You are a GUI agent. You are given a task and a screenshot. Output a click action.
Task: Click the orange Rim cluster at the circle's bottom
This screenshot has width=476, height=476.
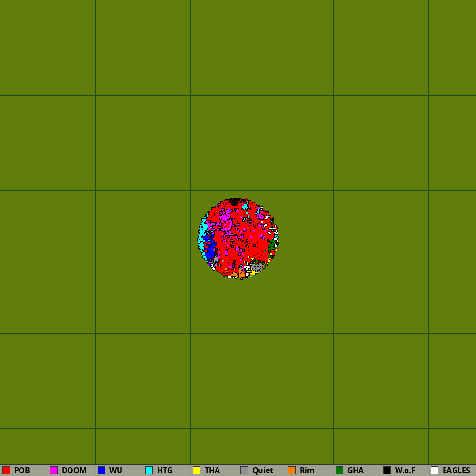pos(242,275)
